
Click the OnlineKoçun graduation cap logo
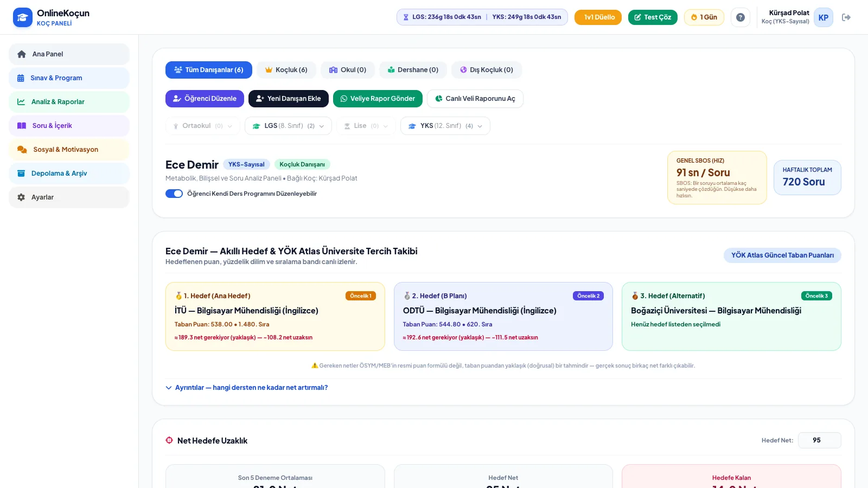23,17
